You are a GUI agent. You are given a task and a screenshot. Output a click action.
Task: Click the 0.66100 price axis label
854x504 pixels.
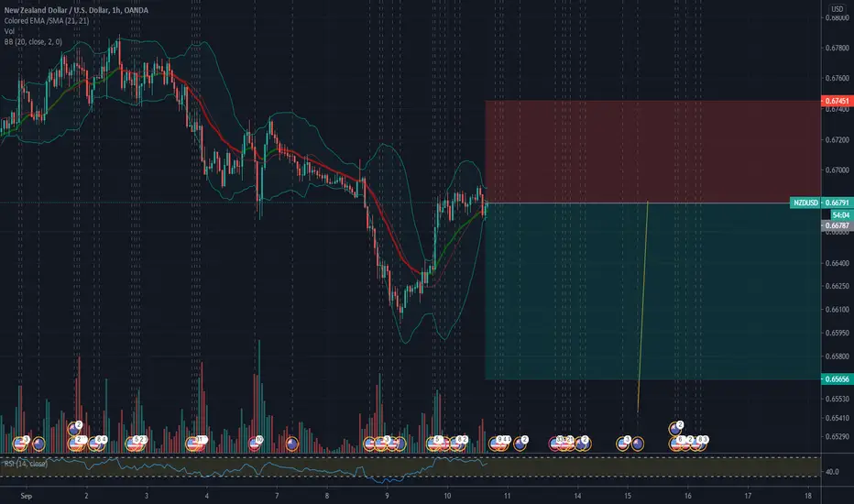coord(838,310)
